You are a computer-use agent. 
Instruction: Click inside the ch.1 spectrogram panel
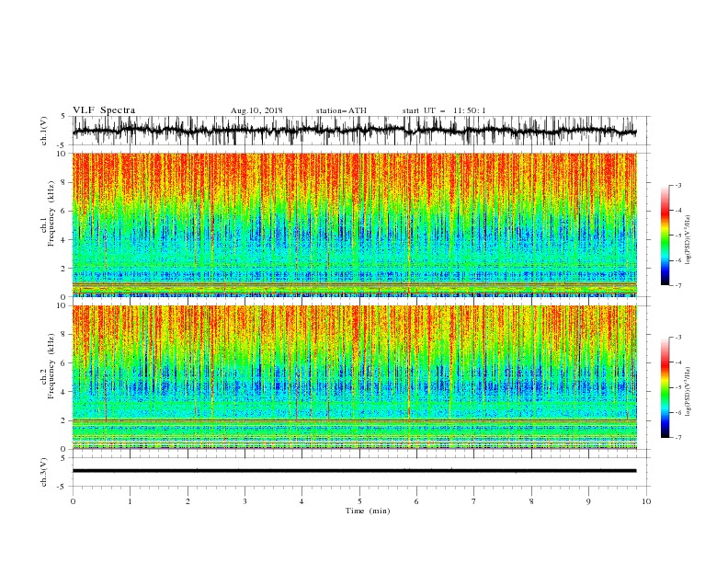coord(354,224)
